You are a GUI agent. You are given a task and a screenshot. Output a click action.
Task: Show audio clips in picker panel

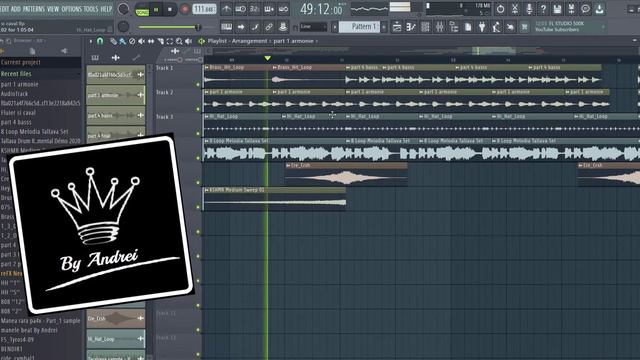point(116,58)
